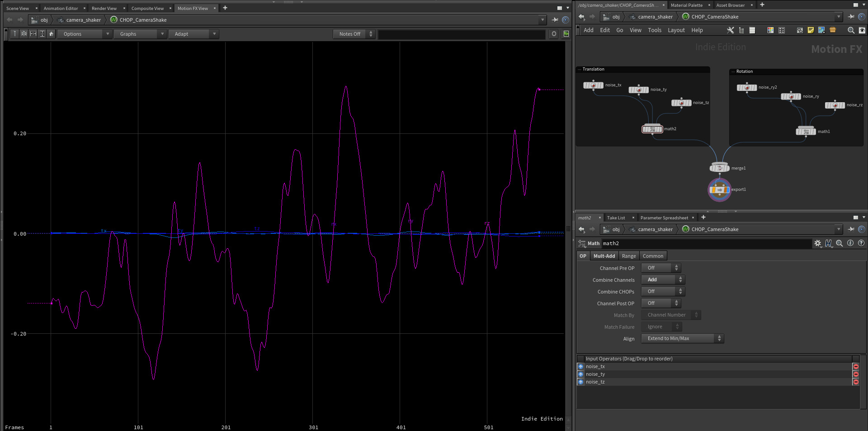This screenshot has height=431, width=868.
Task: Toggle pin on the Motion FX View pane
Action: pyautogui.click(x=555, y=20)
